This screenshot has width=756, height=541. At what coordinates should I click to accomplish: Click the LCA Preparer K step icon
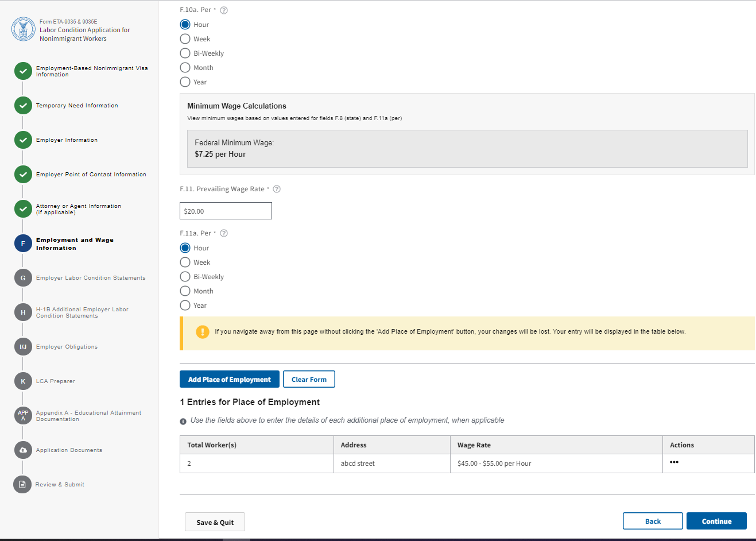point(23,381)
